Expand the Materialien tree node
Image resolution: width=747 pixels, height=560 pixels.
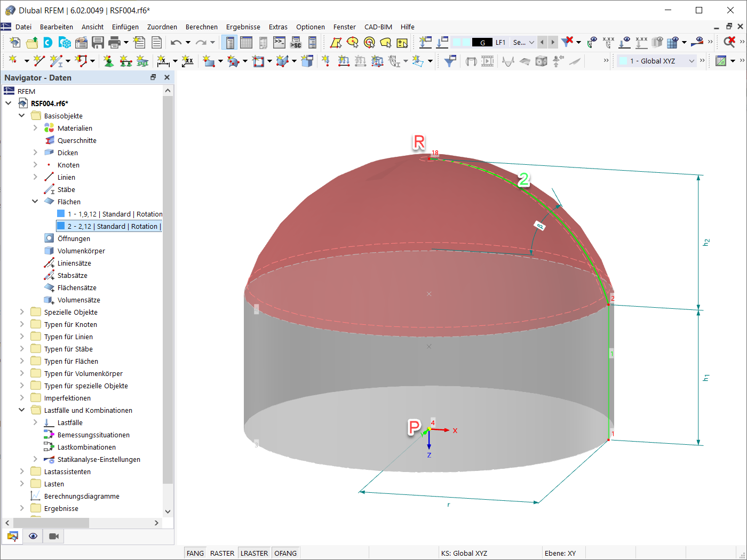coord(35,128)
